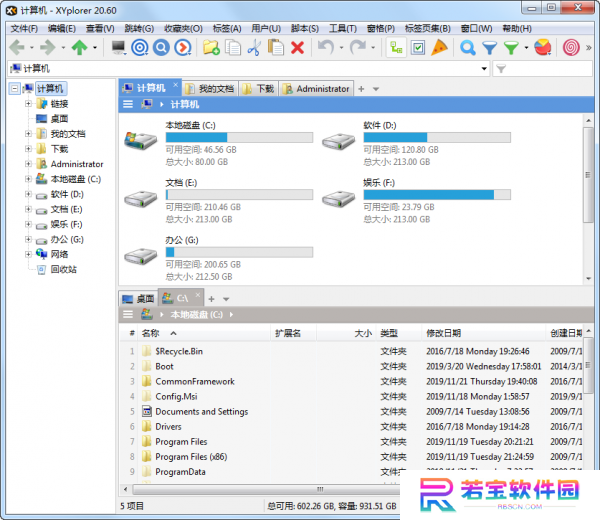
Task: Click the Cut scissors icon
Action: (254, 47)
